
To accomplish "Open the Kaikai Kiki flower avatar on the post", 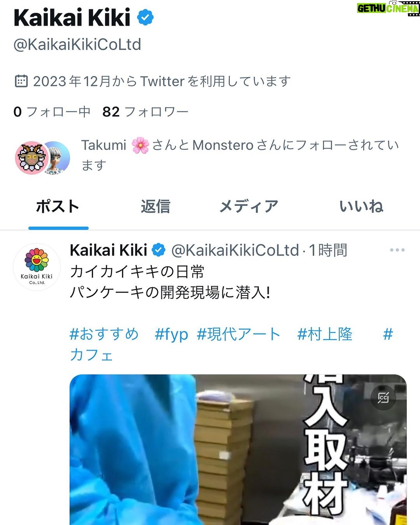I will [x=37, y=267].
